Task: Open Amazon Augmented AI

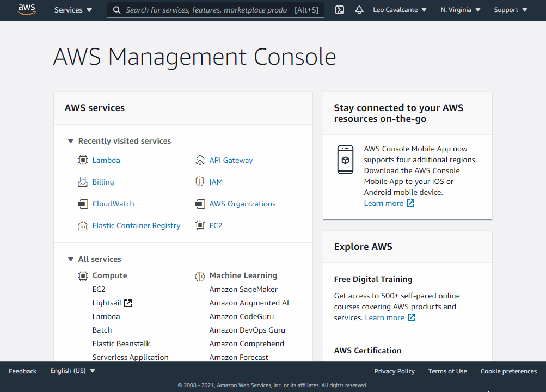Action: click(249, 303)
